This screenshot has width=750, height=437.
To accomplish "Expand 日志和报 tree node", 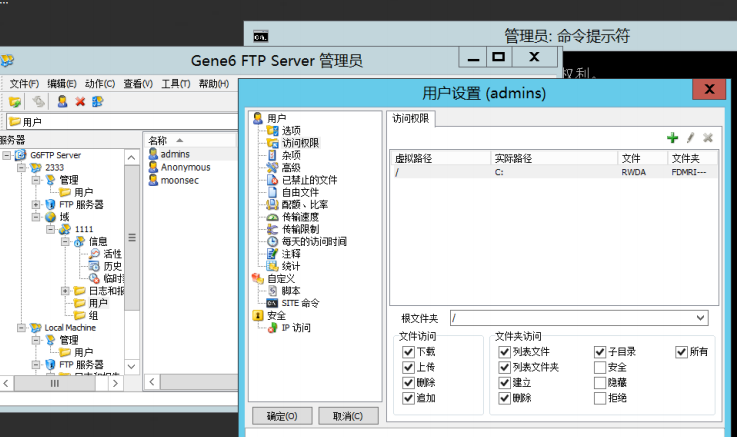I will [x=65, y=291].
